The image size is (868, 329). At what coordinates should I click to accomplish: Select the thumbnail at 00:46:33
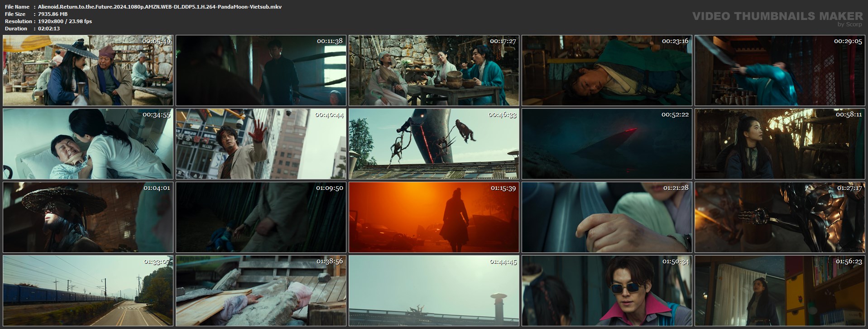(x=434, y=144)
